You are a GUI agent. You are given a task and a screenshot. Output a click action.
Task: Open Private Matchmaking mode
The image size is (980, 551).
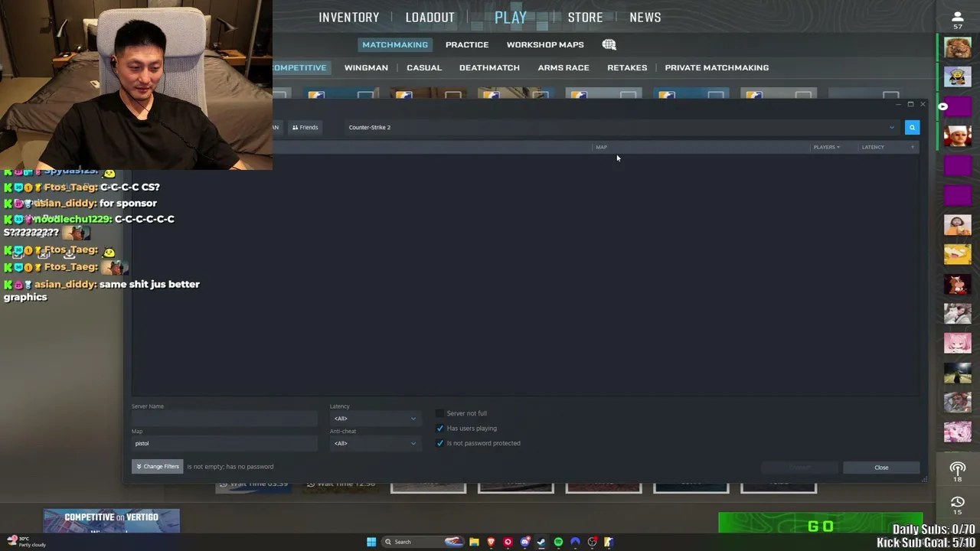(717, 67)
